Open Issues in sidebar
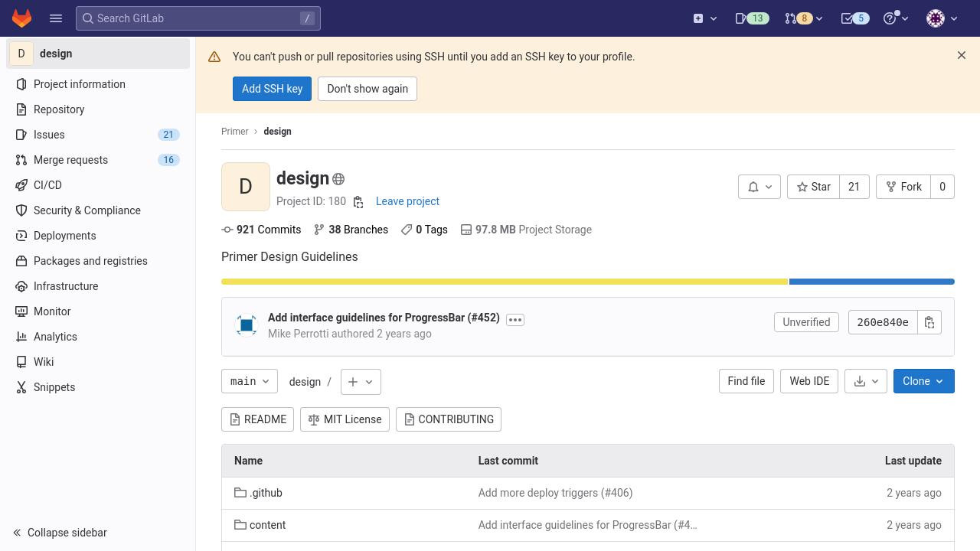This screenshot has width=980, height=551. (x=98, y=135)
